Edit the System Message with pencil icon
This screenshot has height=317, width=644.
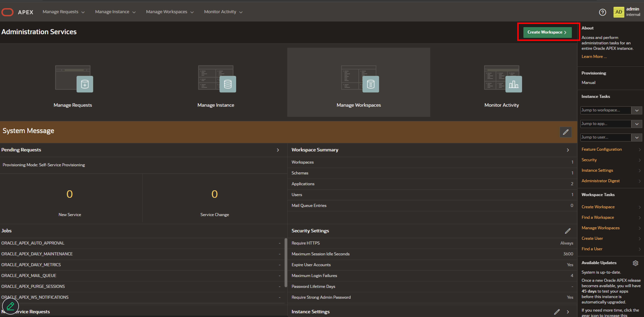coord(566,132)
